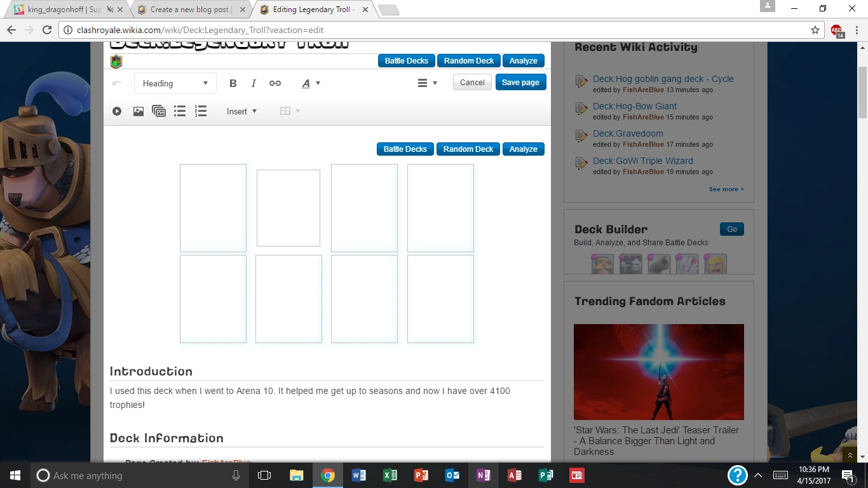Screen dimensions: 868x488
Task: Click See more in Recent Wiki Activity
Action: click(x=726, y=189)
